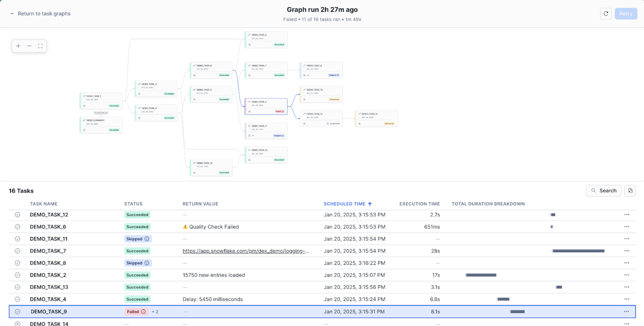The image size is (644, 326).
Task: Open the three-dots menu for DEMO_TASK_7
Action: pyautogui.click(x=626, y=251)
